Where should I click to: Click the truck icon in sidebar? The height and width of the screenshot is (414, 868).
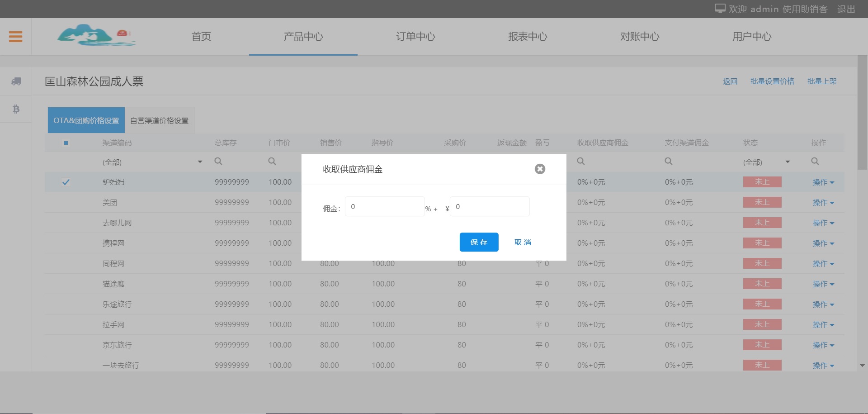[x=16, y=81]
